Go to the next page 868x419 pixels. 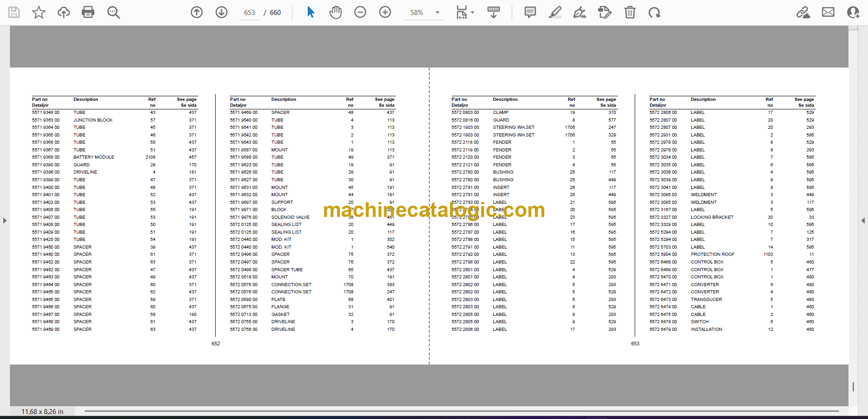222,12
